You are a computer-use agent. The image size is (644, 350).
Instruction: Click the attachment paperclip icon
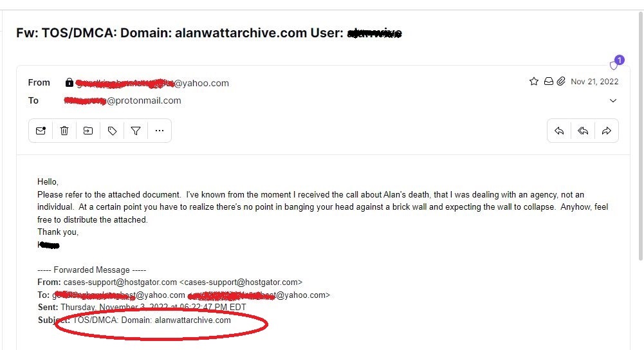click(x=561, y=81)
